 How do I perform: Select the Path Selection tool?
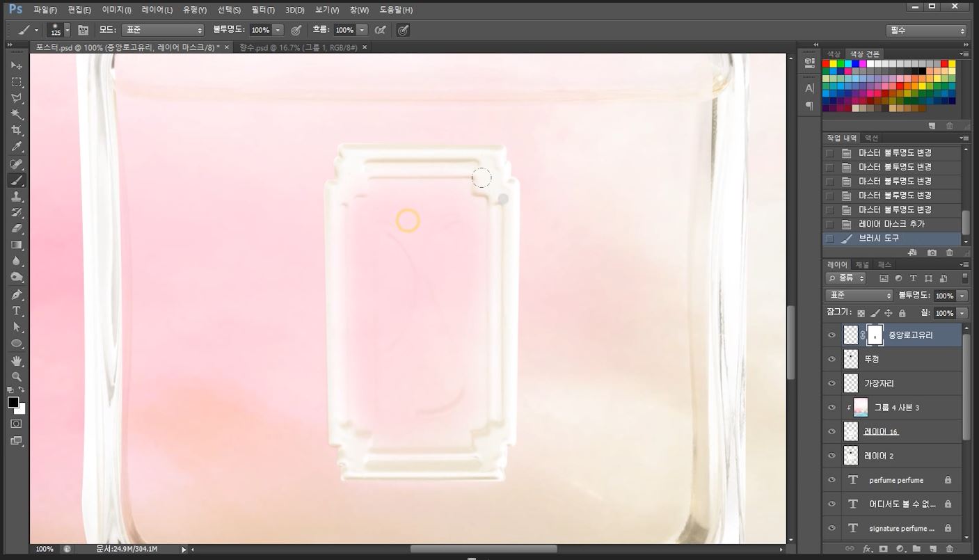17,327
